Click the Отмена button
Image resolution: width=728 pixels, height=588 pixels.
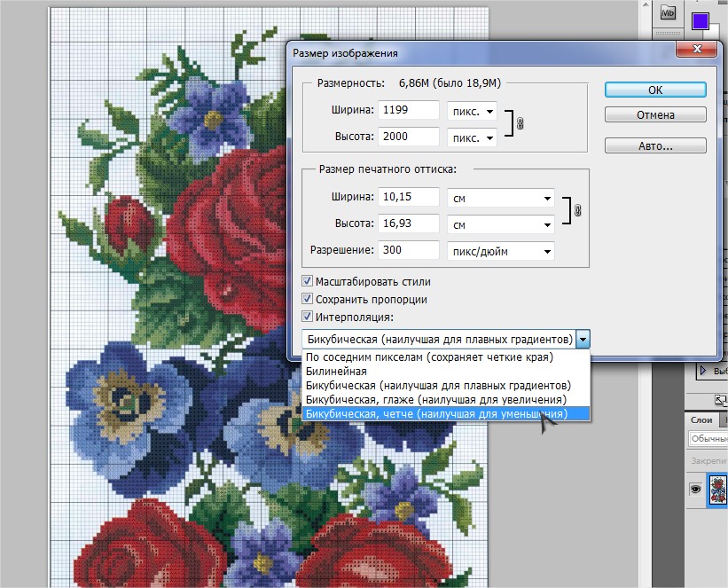pos(655,115)
